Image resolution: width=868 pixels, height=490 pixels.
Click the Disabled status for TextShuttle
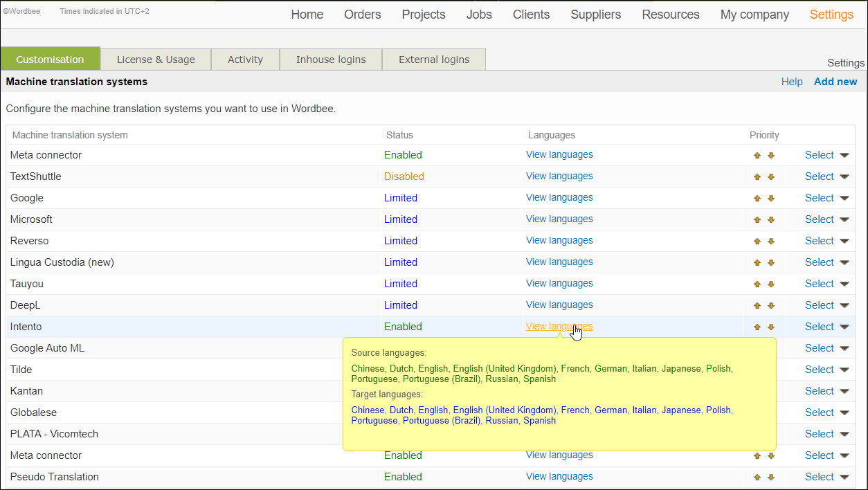[404, 176]
